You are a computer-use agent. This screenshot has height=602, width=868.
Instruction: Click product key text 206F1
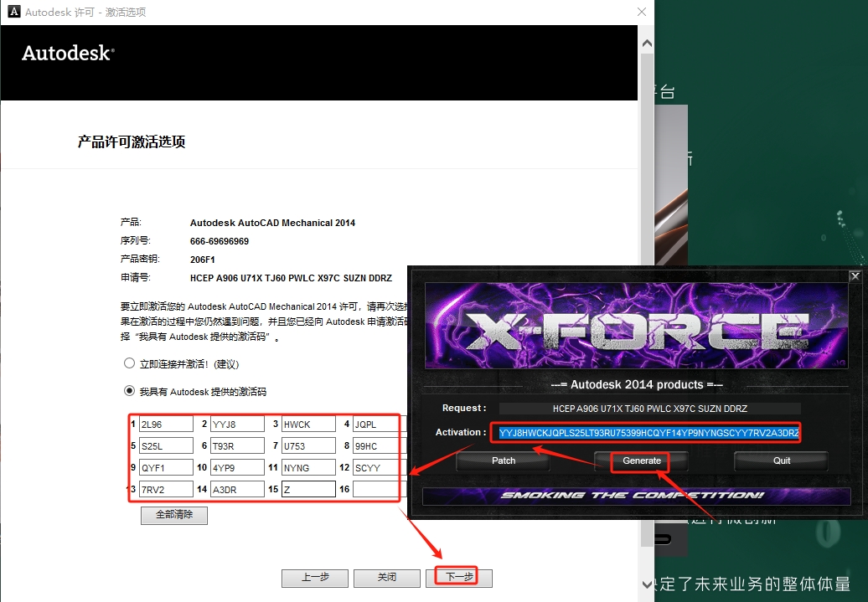[202, 260]
